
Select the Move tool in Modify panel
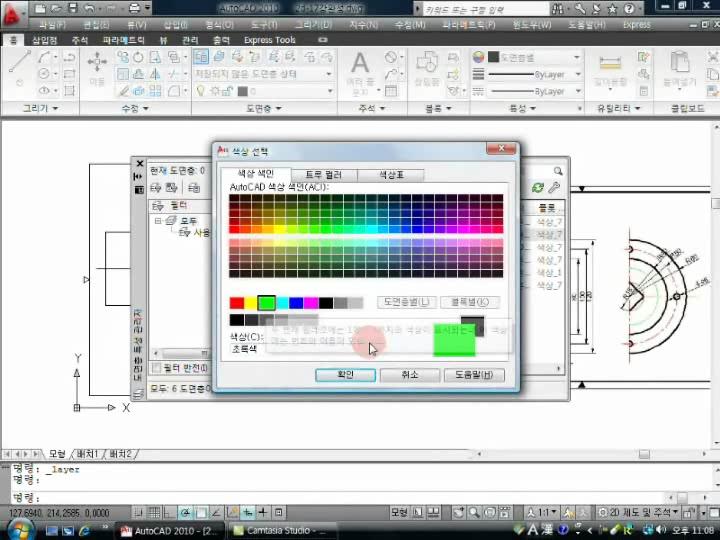[x=97, y=68]
